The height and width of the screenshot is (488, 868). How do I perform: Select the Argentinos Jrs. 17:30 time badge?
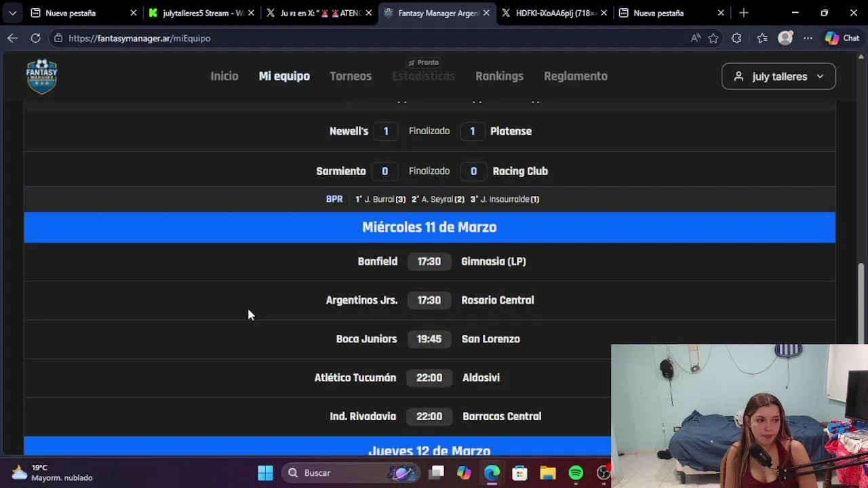429,300
